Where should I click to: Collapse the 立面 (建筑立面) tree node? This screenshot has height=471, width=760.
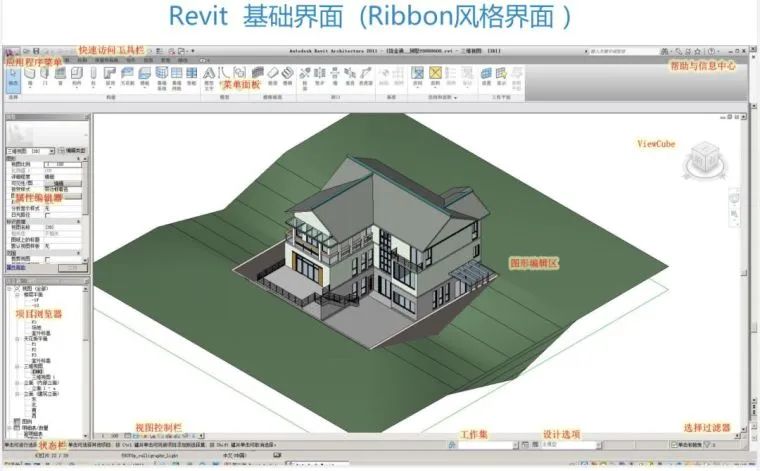(17, 394)
